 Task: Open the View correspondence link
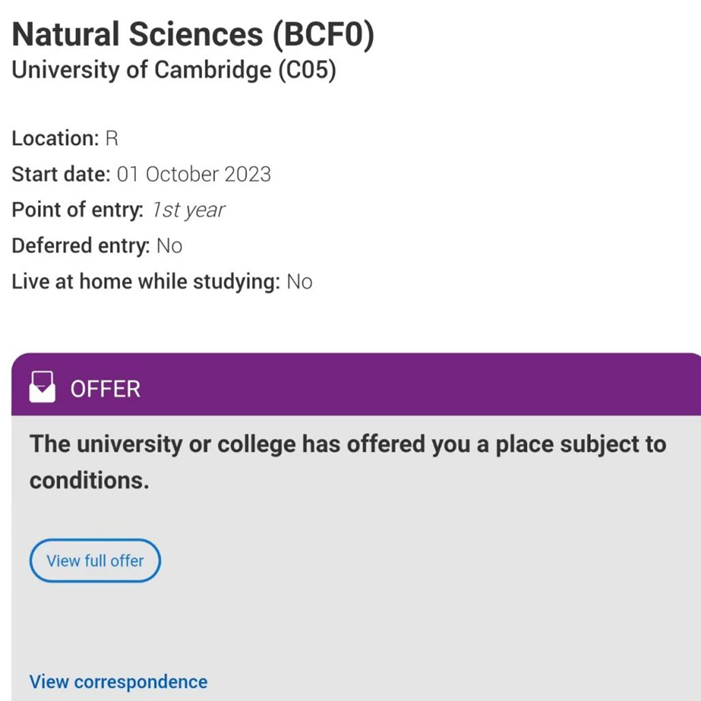click(118, 682)
